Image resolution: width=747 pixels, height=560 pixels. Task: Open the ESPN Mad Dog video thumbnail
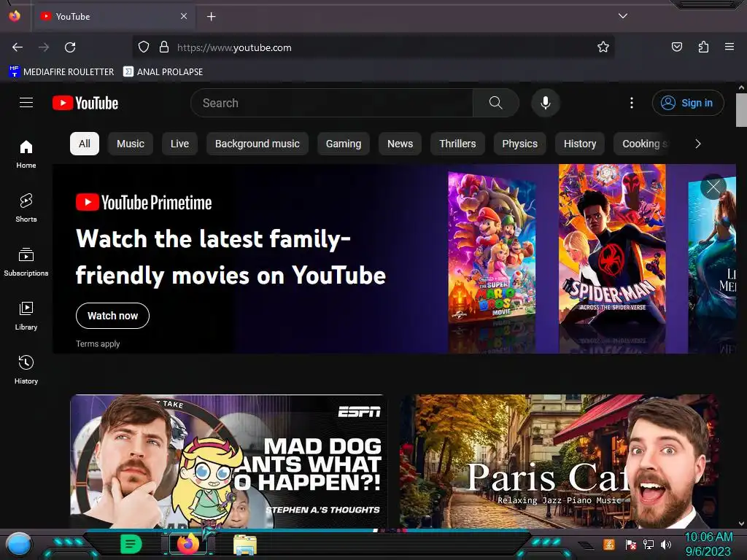pos(228,461)
